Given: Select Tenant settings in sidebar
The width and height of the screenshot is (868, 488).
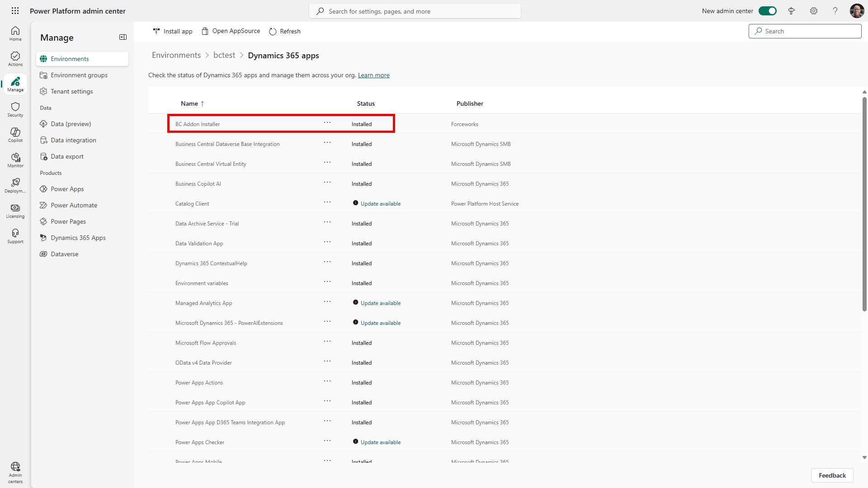Looking at the screenshot, I should [72, 91].
